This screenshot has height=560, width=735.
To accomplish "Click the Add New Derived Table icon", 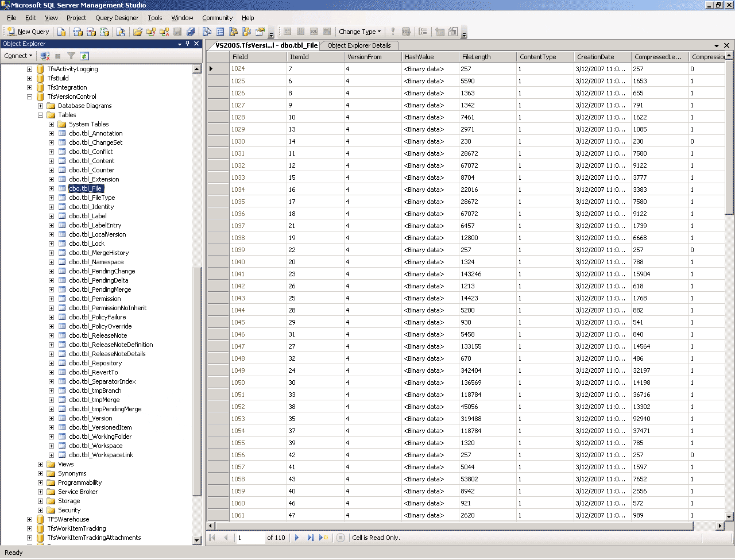I will click(x=453, y=32).
